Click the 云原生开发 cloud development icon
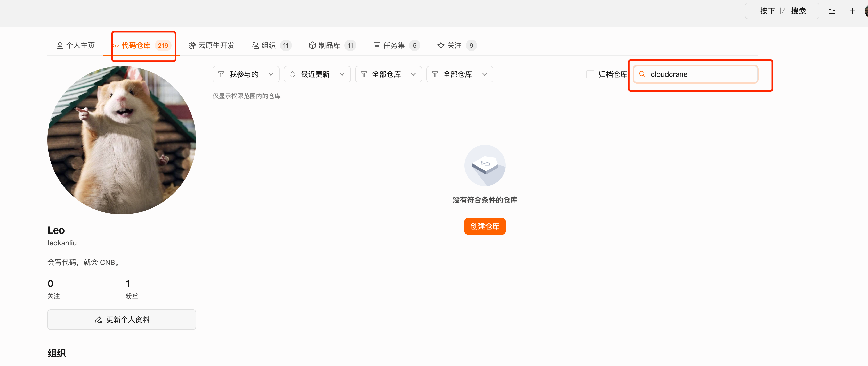Image resolution: width=868 pixels, height=366 pixels. pyautogui.click(x=192, y=45)
